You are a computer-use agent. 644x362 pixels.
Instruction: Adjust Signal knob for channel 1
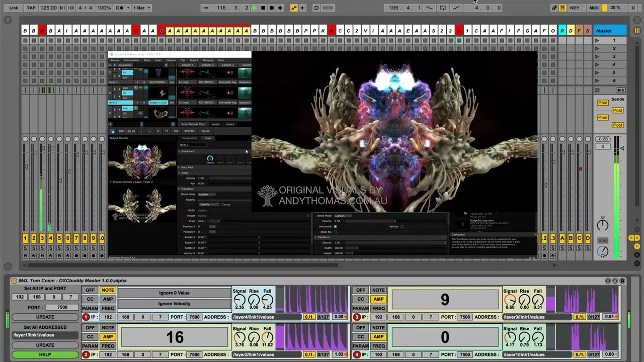pos(239,300)
